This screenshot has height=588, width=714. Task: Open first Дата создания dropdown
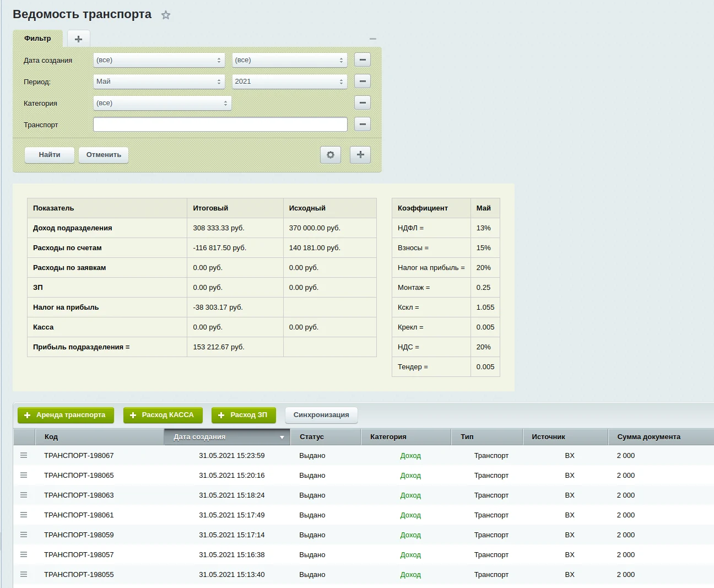159,60
